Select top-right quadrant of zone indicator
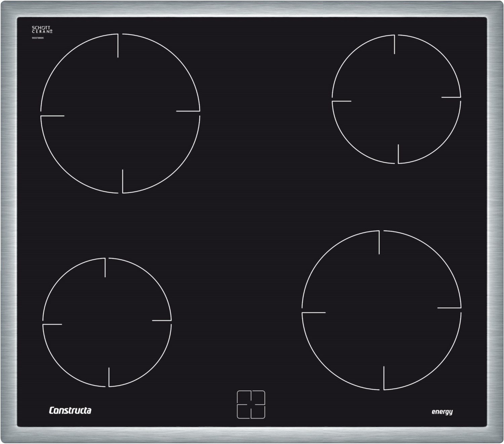Viewport: 504px width, 444px height. 258,397
